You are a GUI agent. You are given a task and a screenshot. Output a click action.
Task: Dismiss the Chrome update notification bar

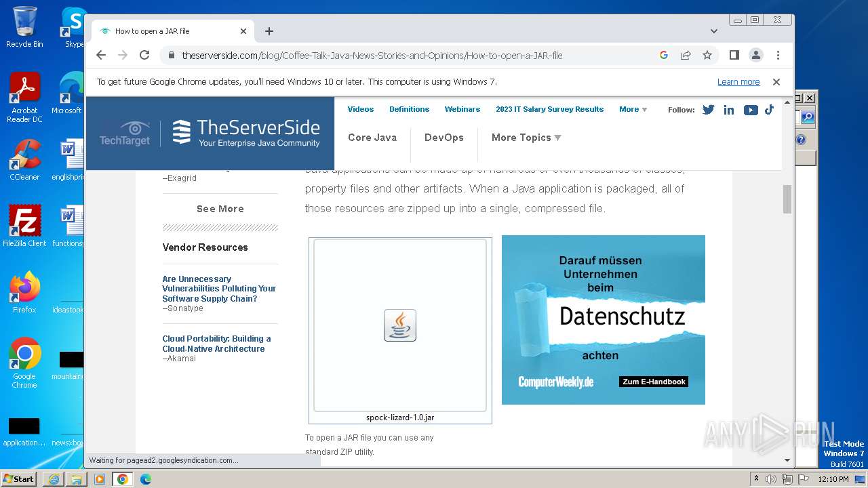coord(776,82)
